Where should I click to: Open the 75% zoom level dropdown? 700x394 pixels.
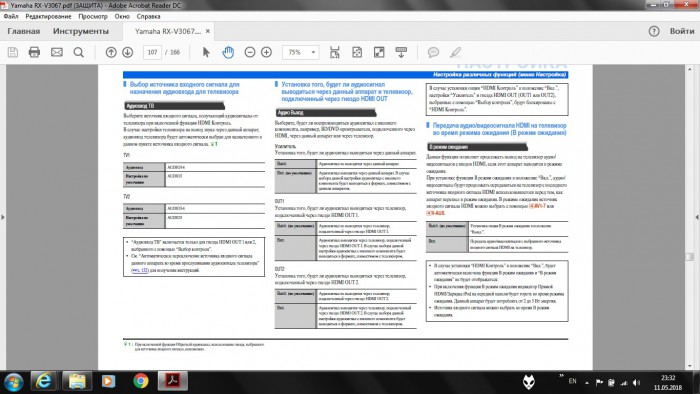(x=301, y=52)
